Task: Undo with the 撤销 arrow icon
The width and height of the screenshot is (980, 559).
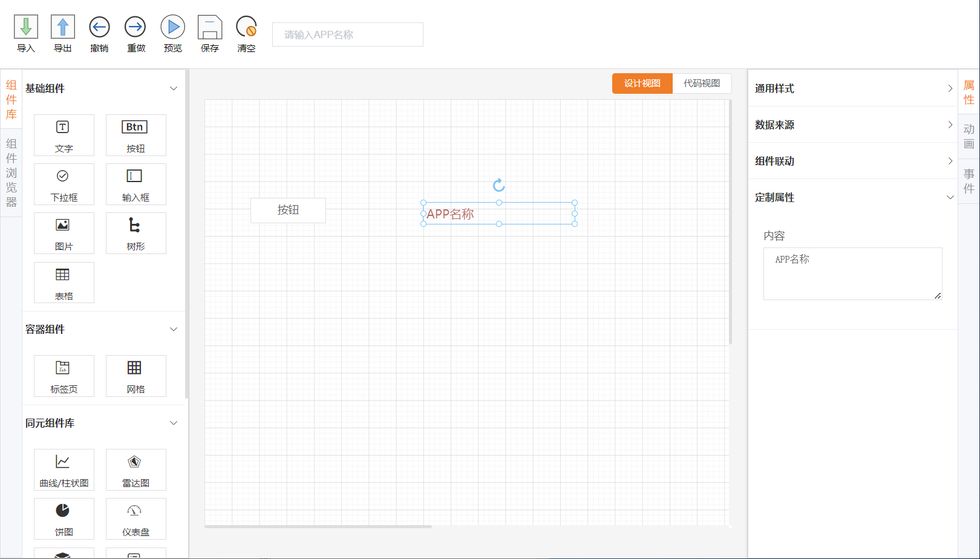Action: click(x=99, y=27)
